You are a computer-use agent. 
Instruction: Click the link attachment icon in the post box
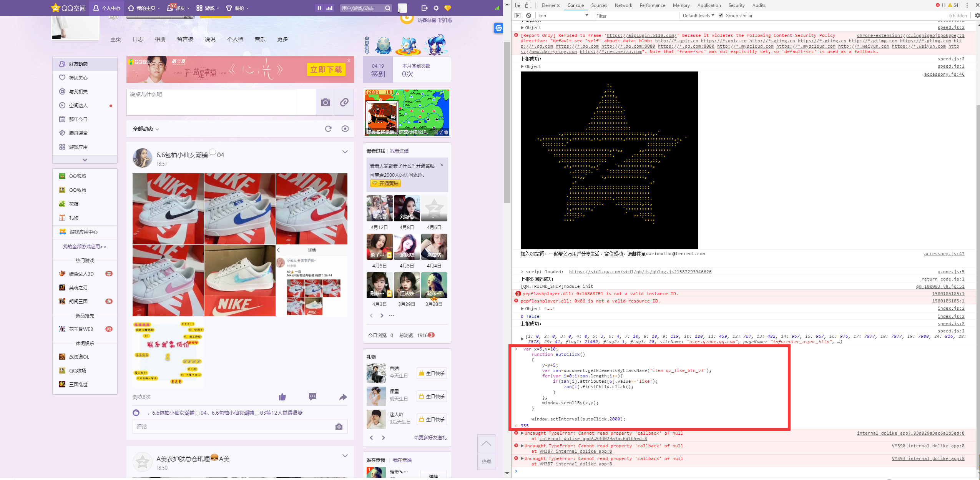344,102
